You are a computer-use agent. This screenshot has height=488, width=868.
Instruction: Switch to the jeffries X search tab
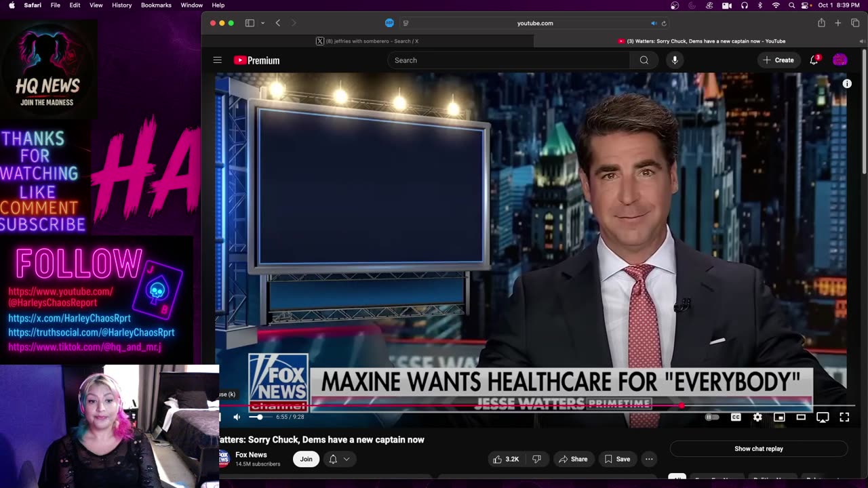(368, 41)
